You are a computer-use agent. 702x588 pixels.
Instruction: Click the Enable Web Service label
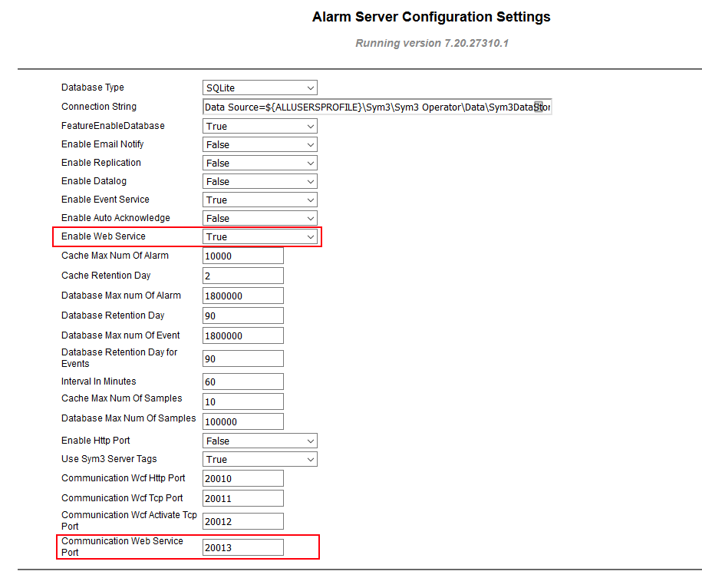(x=104, y=236)
